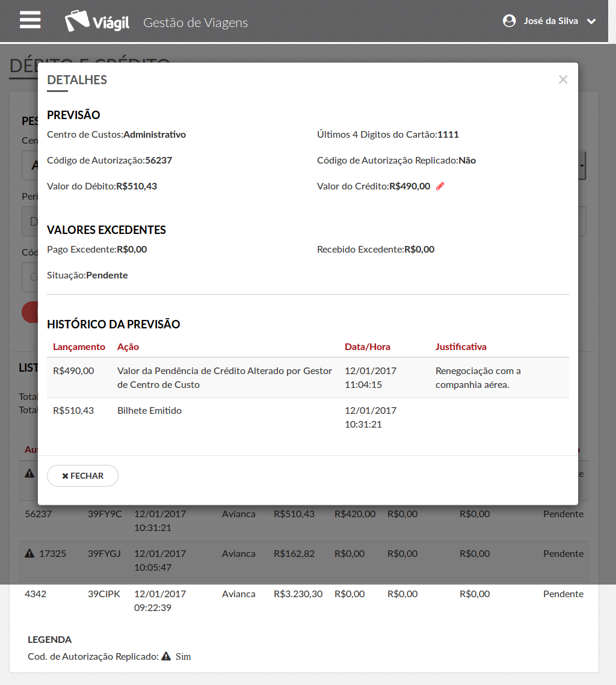Click the Centro de Custos Administrativo value

tap(155, 135)
